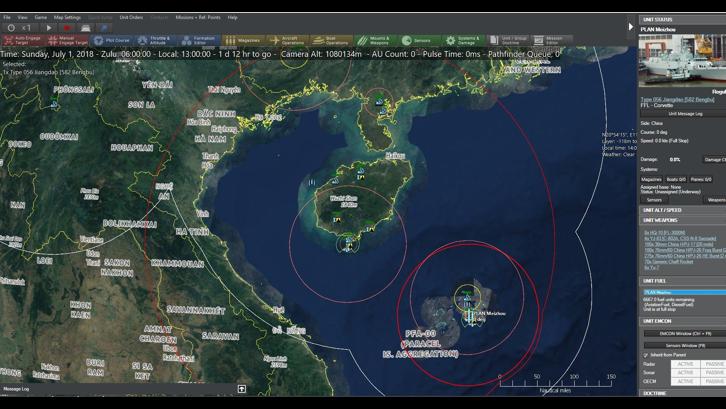The image size is (726, 409).
Task: Open the Unit Message Log button
Action: point(685,114)
